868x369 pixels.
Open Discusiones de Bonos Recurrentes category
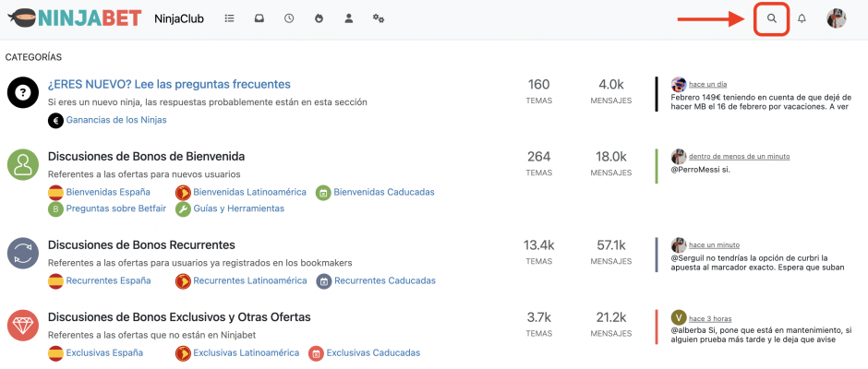coord(141,245)
